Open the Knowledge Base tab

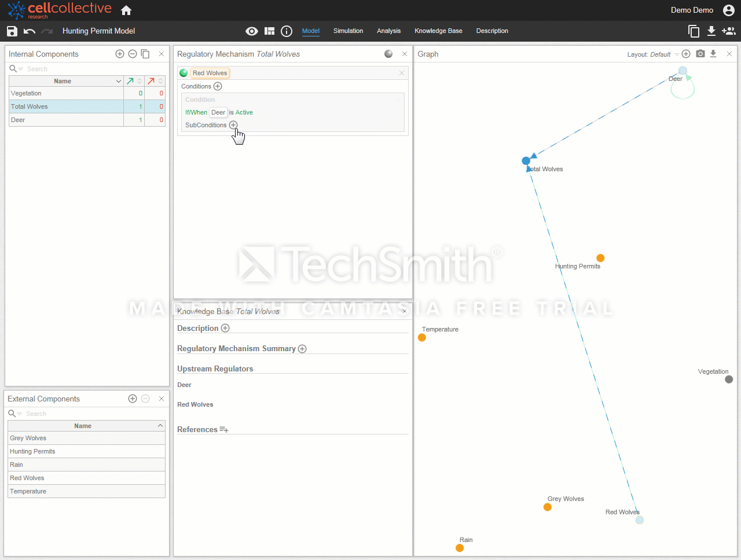(x=438, y=31)
